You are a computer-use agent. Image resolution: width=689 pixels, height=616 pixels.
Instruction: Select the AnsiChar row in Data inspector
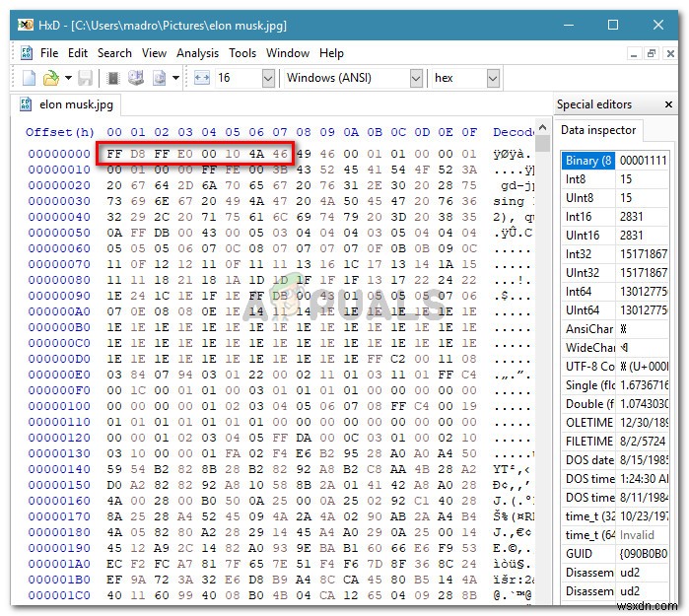(x=615, y=329)
